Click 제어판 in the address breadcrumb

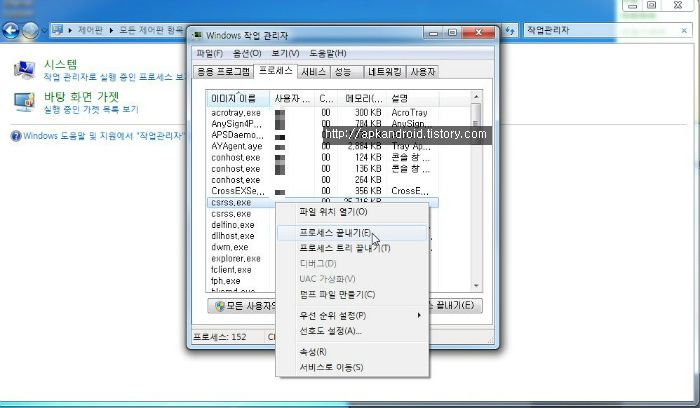point(90,30)
